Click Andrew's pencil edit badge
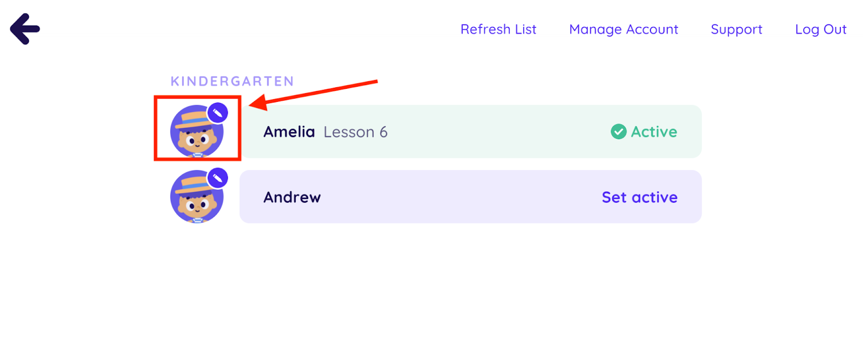This screenshot has height=356, width=868. pyautogui.click(x=218, y=178)
